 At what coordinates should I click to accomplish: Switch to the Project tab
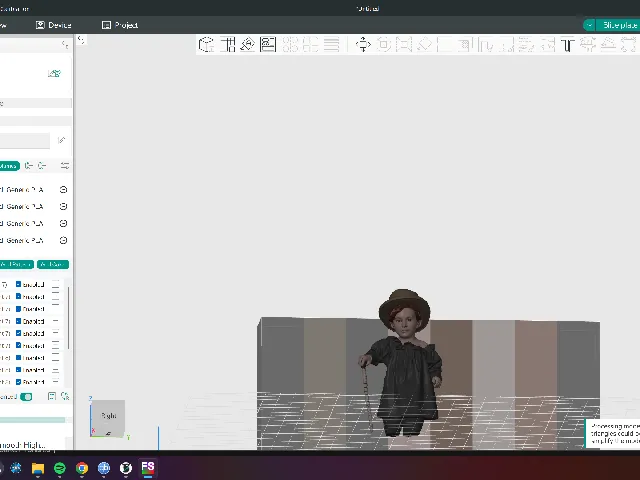[120, 25]
